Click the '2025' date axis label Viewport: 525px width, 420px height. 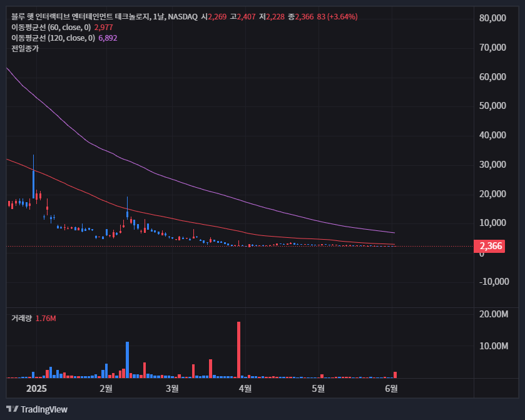[36, 389]
